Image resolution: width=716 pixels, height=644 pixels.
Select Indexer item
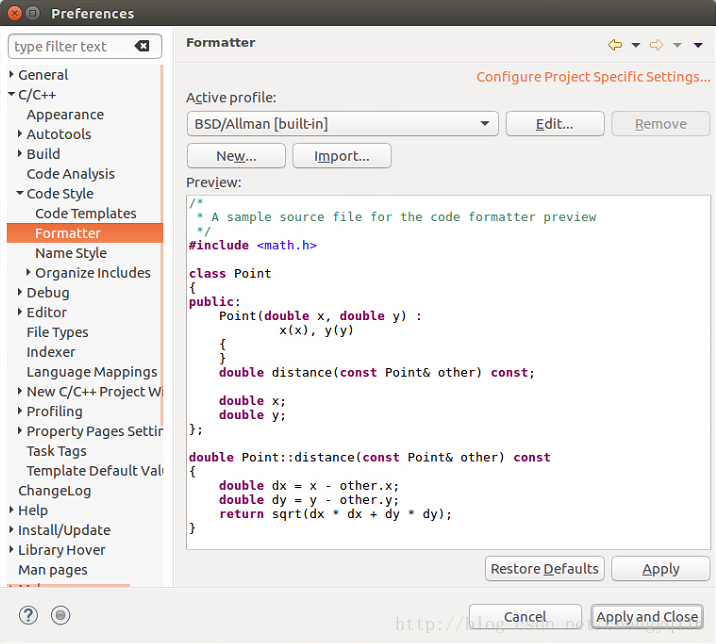click(x=51, y=352)
